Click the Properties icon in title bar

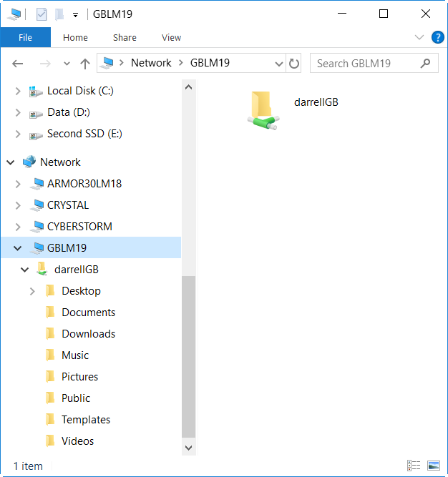pos(42,14)
